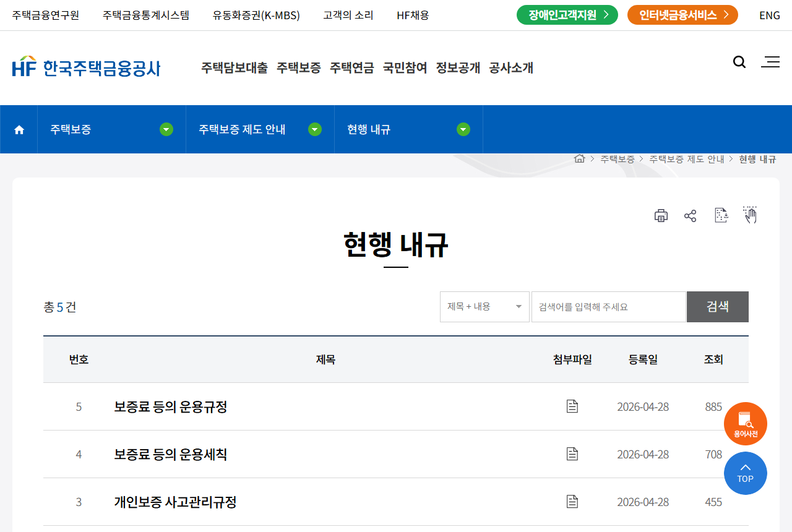Switch to ENG language link
Screen dimensions: 792x532
coord(770,15)
